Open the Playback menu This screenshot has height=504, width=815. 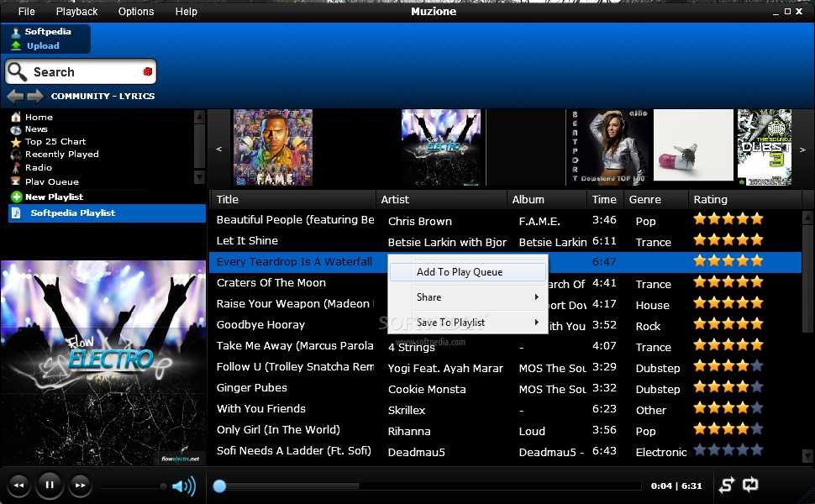[77, 12]
